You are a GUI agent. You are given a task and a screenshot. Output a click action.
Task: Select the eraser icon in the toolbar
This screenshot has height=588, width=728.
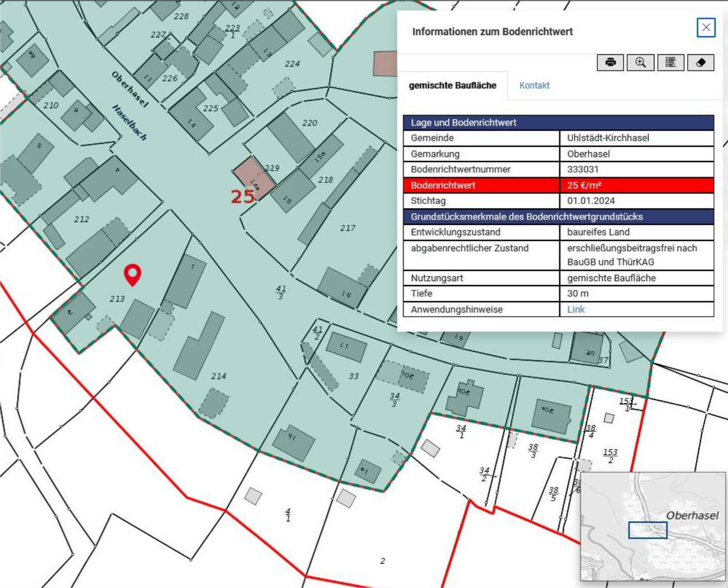[x=701, y=62]
